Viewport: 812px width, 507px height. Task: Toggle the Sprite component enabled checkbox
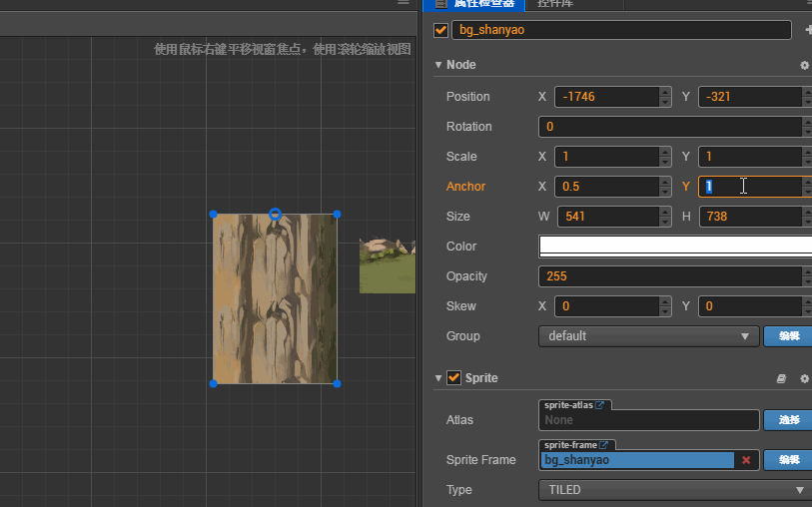click(453, 377)
